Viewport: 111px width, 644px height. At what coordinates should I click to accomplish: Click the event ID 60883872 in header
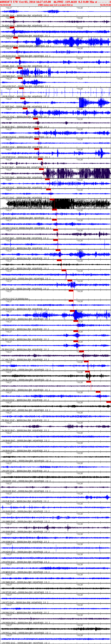tap(6, 2)
